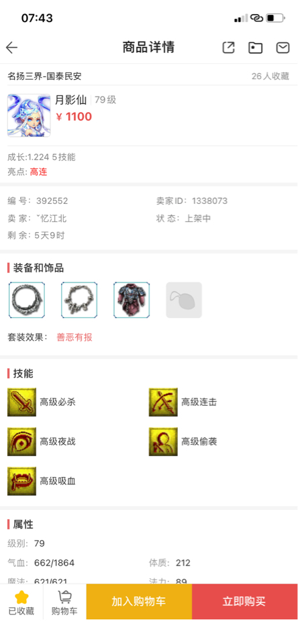Select the 高级连击 skill icon
Image resolution: width=298 pixels, height=644 pixels.
(163, 402)
